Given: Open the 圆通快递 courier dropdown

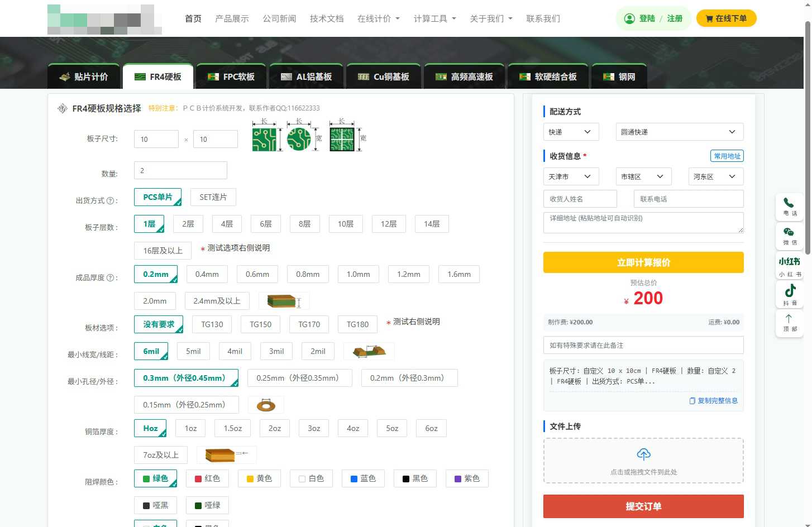Looking at the screenshot, I should (679, 132).
